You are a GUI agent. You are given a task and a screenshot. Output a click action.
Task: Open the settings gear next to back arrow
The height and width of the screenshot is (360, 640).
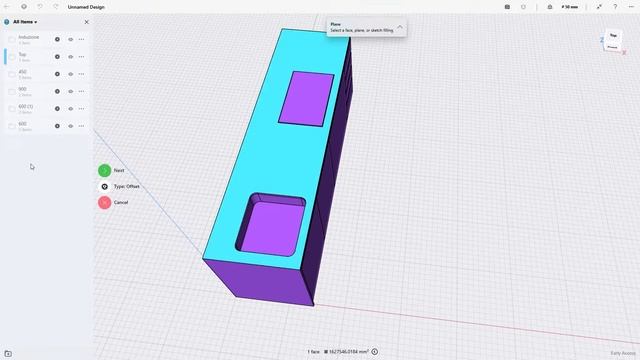click(24, 7)
